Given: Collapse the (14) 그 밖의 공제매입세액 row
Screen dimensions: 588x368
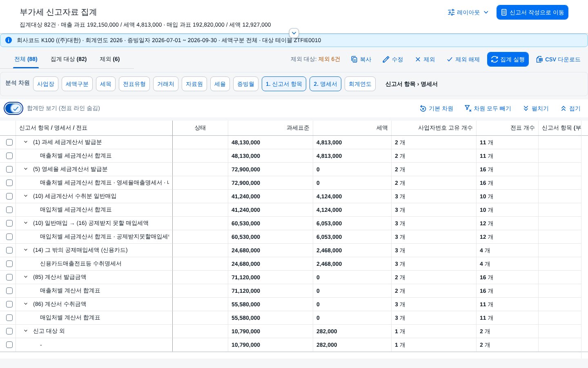Looking at the screenshot, I should tap(26, 250).
